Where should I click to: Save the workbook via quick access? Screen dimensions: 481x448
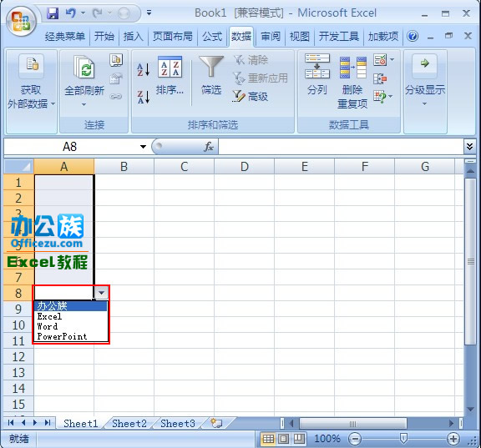[53, 13]
